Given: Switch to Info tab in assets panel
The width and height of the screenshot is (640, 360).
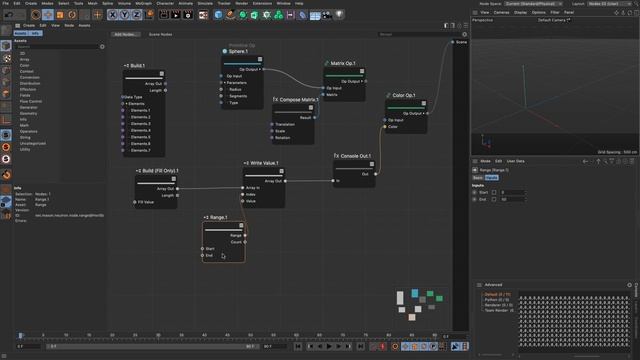Looking at the screenshot, I should coord(36,33).
